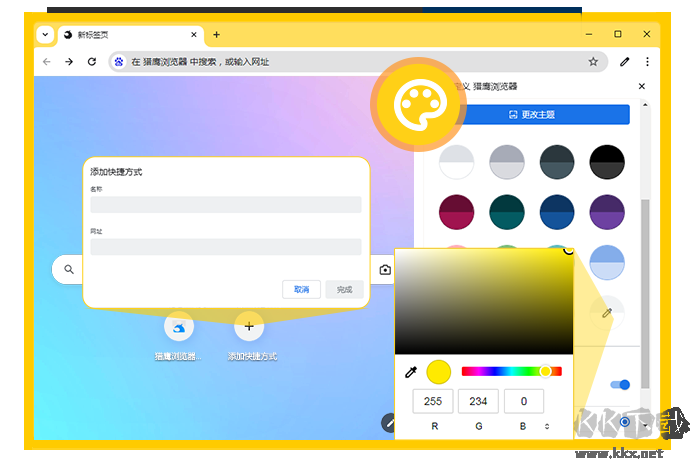Select the purple theme color swatch
The width and height of the screenshot is (690, 460).
[x=607, y=212]
